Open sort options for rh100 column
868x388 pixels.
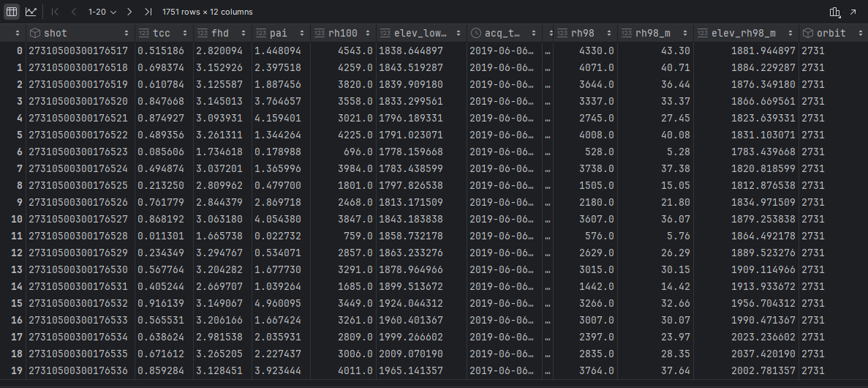[x=366, y=33]
